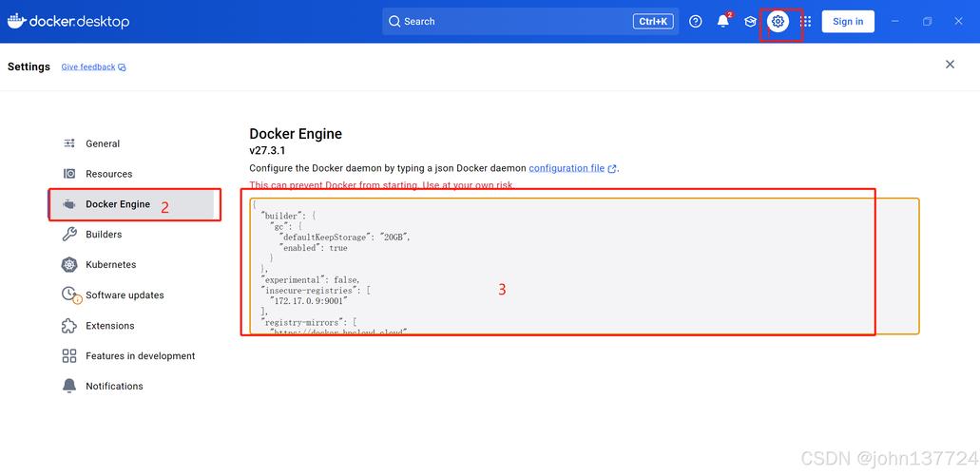980x475 pixels.
Task: Click the Ctrl+K shortcut badge
Action: (653, 21)
